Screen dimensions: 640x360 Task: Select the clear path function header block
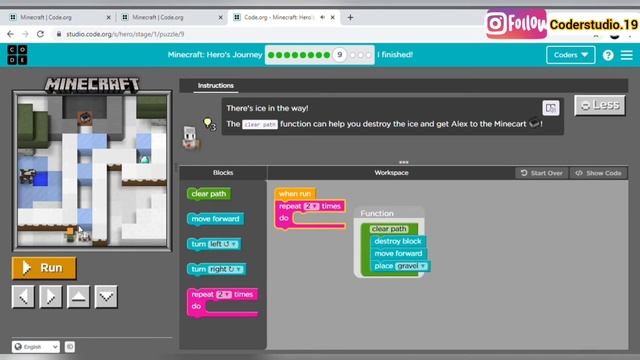point(389,229)
